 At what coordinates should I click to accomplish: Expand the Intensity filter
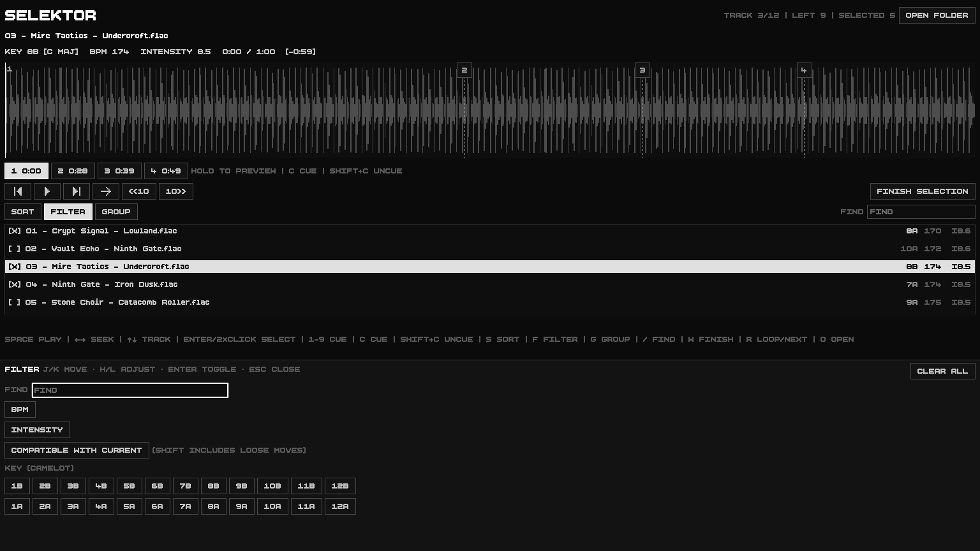click(x=37, y=430)
